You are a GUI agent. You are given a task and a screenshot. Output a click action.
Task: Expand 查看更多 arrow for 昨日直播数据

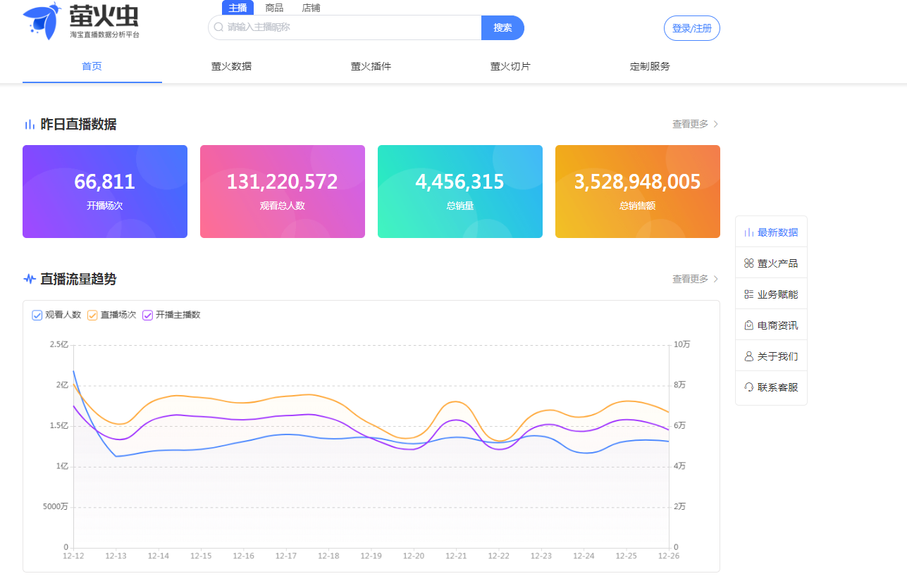point(716,124)
